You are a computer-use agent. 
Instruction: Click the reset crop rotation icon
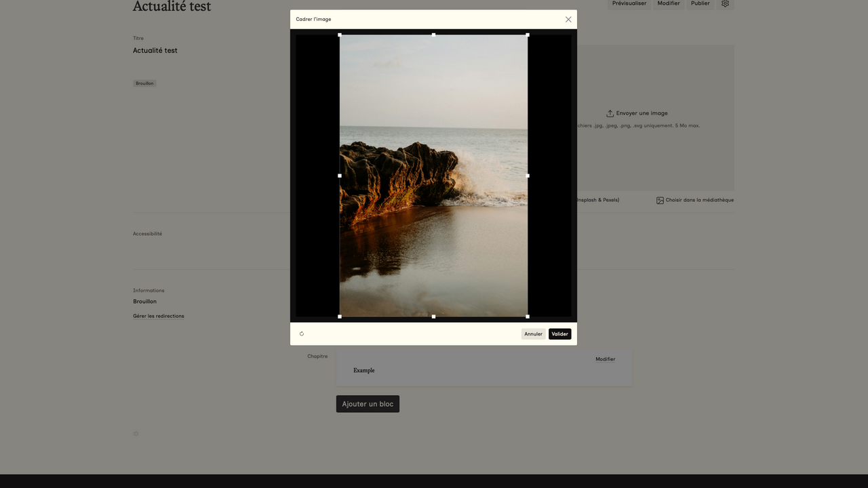[302, 333]
